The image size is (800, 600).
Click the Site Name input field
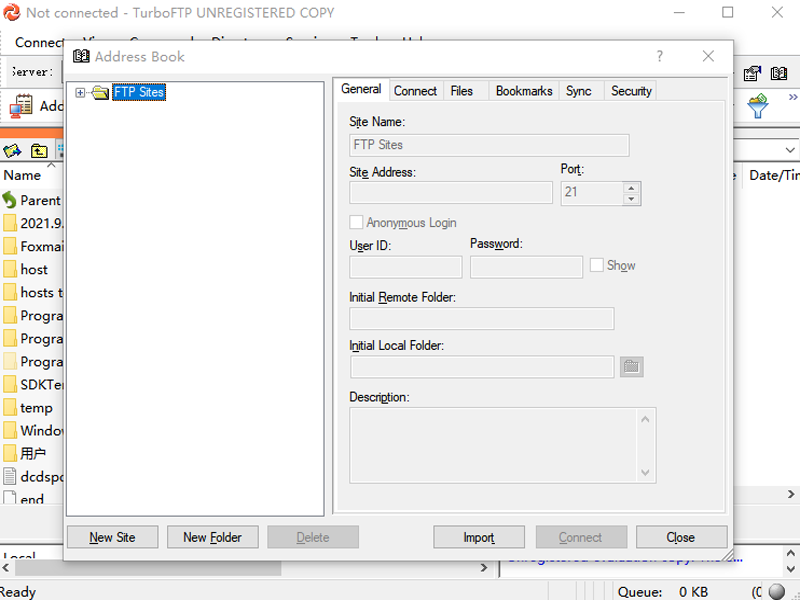click(x=489, y=145)
